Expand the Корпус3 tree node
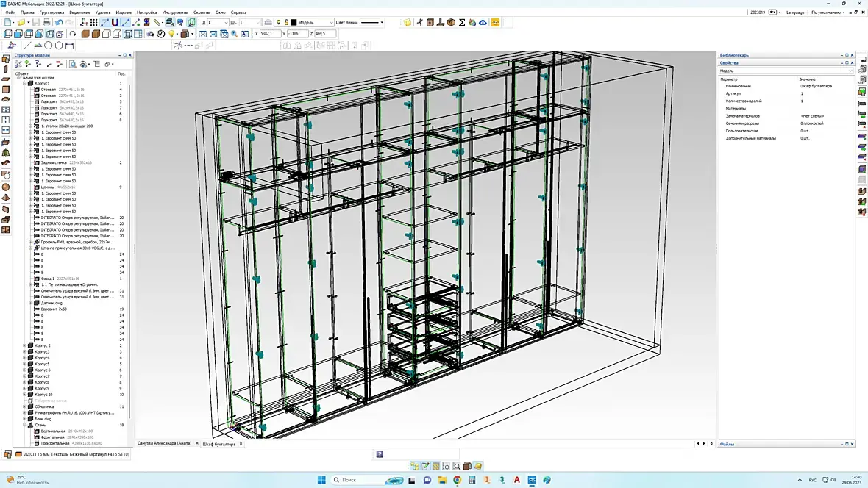 (24, 351)
